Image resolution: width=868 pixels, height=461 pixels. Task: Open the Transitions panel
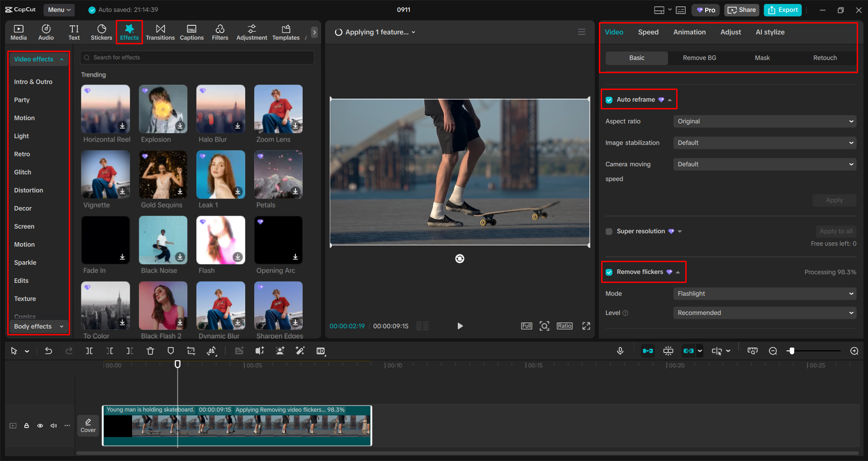(x=160, y=32)
